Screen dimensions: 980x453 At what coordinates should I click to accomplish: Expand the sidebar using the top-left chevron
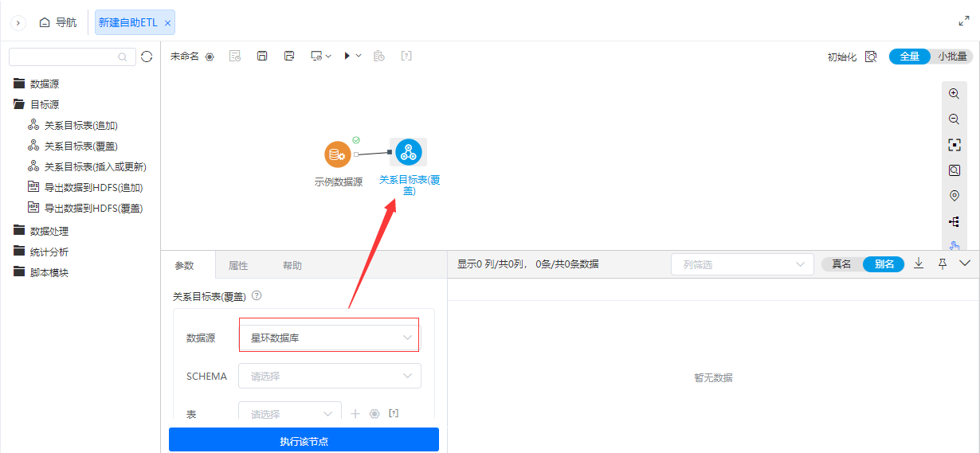(x=18, y=23)
